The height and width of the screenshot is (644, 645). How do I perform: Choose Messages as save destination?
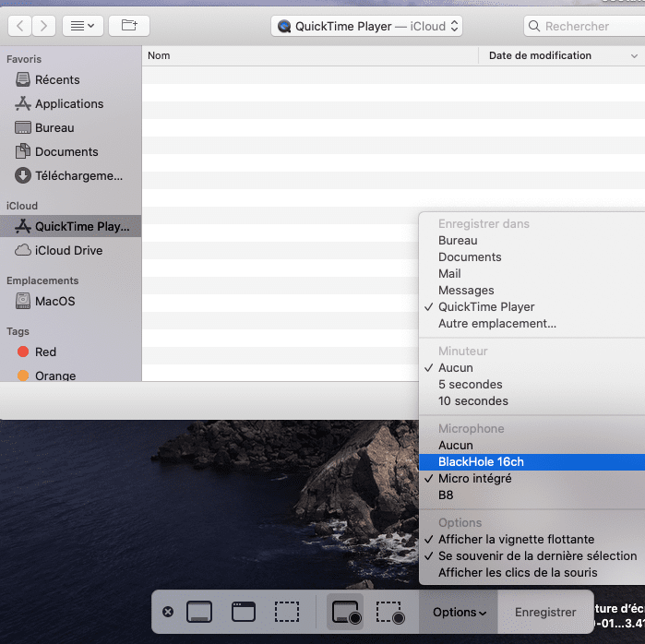pos(532,291)
